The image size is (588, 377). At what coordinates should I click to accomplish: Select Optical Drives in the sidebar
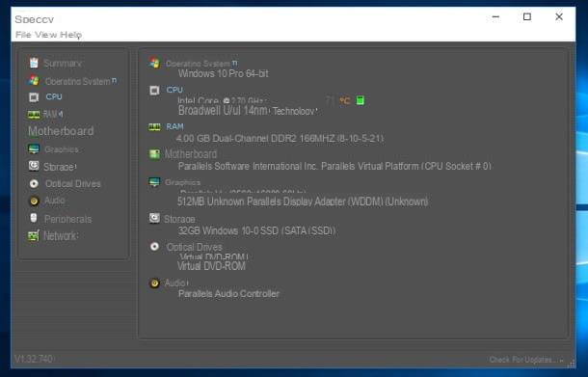point(73,183)
